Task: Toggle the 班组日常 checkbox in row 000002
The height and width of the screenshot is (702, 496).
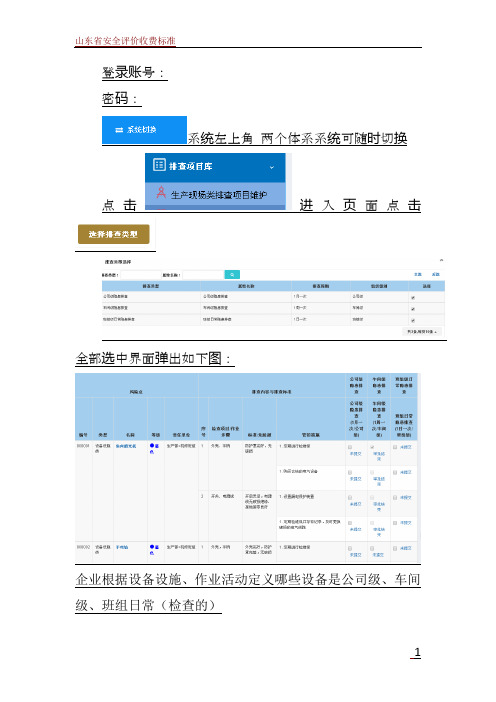Action: pyautogui.click(x=395, y=548)
